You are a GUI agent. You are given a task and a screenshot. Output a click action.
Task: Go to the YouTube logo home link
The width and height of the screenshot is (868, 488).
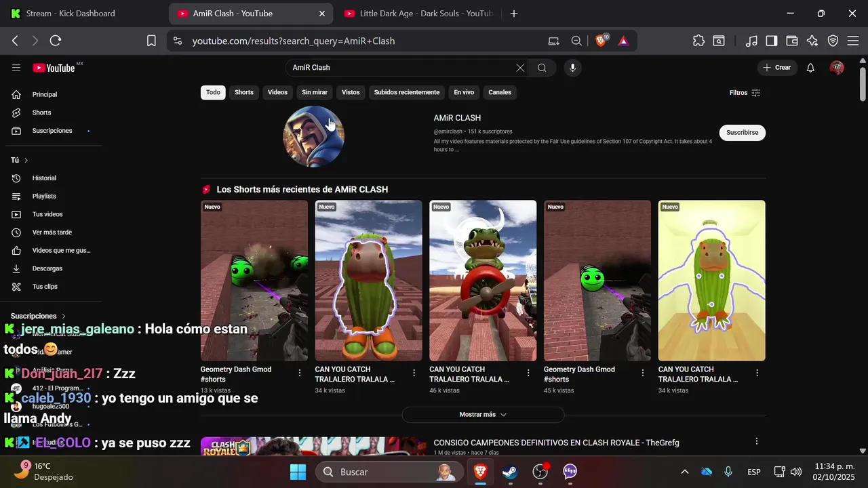54,68
